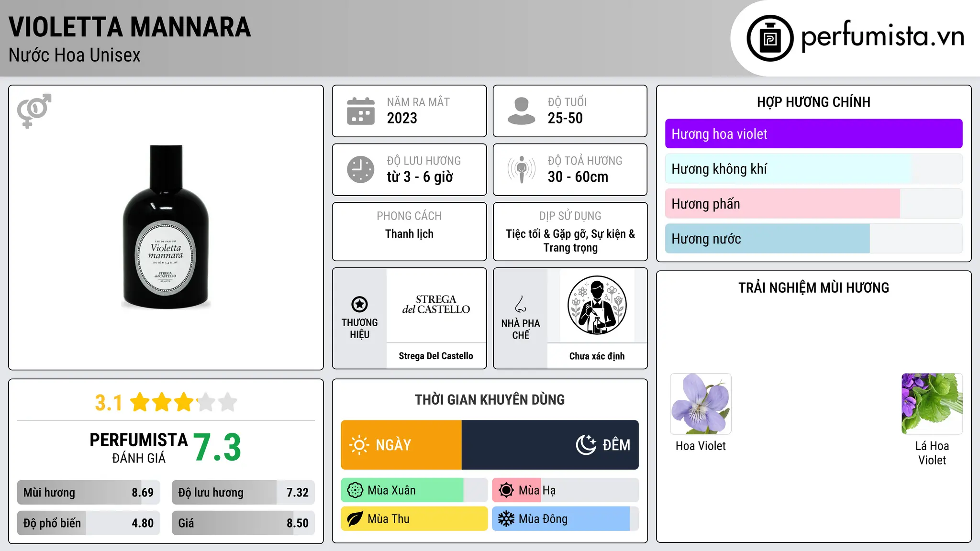The width and height of the screenshot is (980, 551).
Task: Click the last gray rating star
Action: [x=228, y=402]
